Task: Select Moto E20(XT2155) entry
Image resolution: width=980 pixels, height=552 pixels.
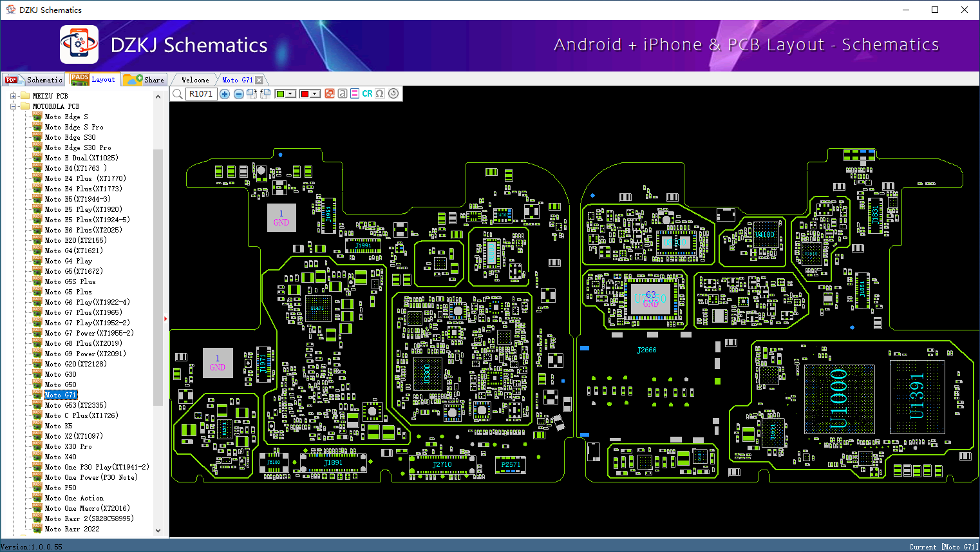Action: click(x=75, y=240)
